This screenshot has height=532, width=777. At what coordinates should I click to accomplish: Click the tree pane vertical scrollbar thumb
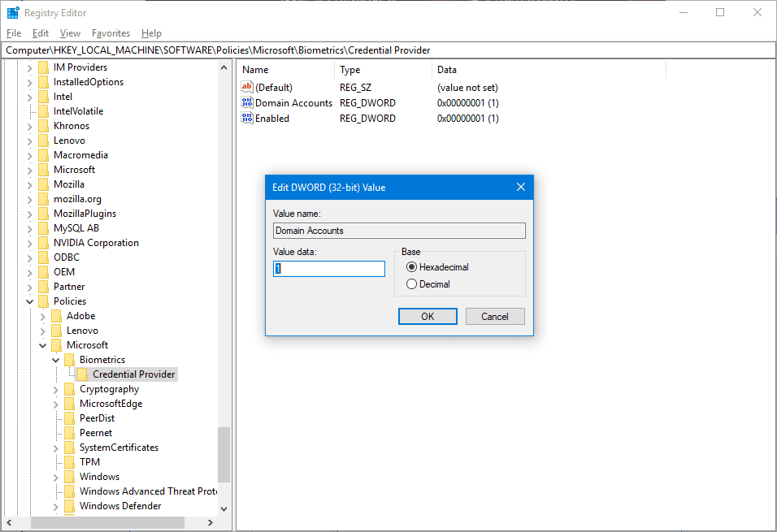click(224, 455)
